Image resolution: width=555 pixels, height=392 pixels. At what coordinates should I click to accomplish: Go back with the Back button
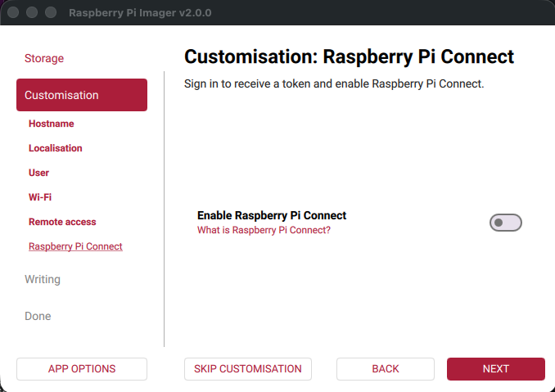point(386,369)
